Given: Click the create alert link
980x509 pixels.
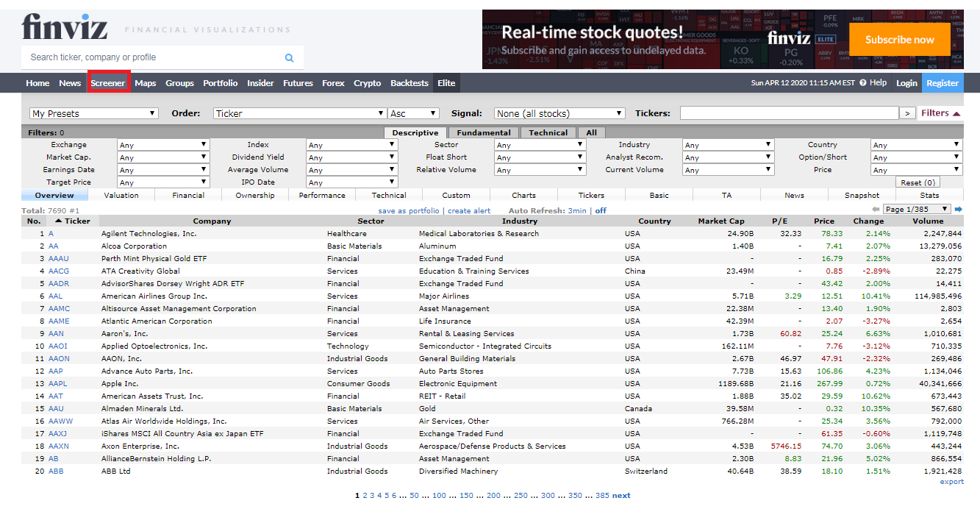Looking at the screenshot, I should pos(469,211).
